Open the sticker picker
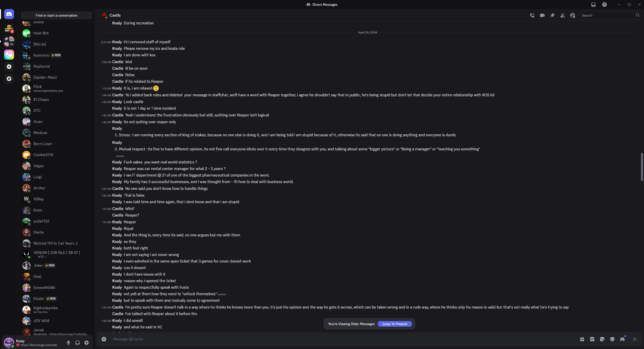Image resolution: width=644 pixels, height=349 pixels. (602, 339)
